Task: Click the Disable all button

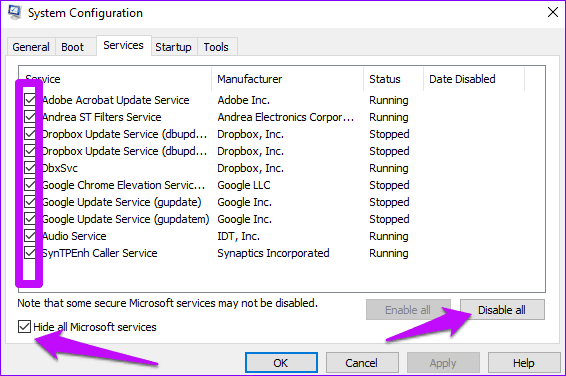Action: coord(502,310)
